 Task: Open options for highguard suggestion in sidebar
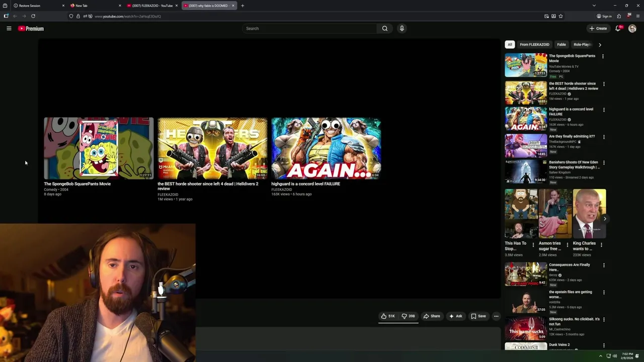click(603, 110)
